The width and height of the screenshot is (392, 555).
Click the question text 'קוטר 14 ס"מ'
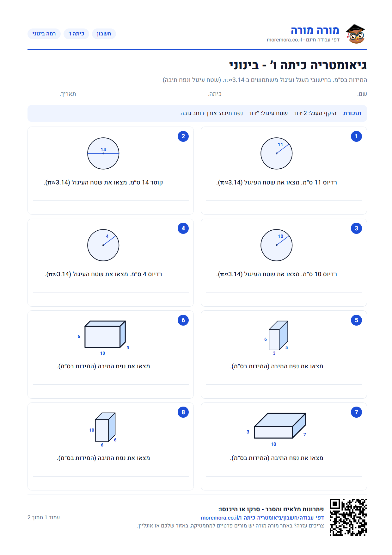coord(146,183)
